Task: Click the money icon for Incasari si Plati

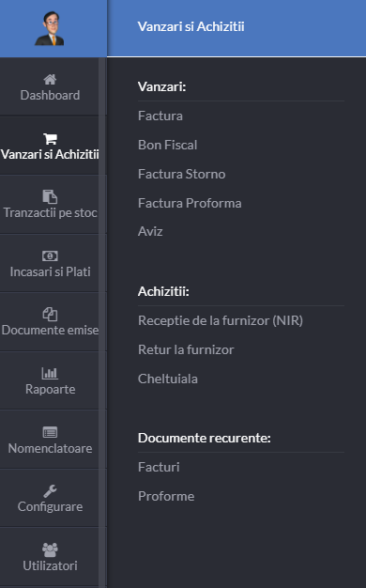Action: click(x=50, y=255)
